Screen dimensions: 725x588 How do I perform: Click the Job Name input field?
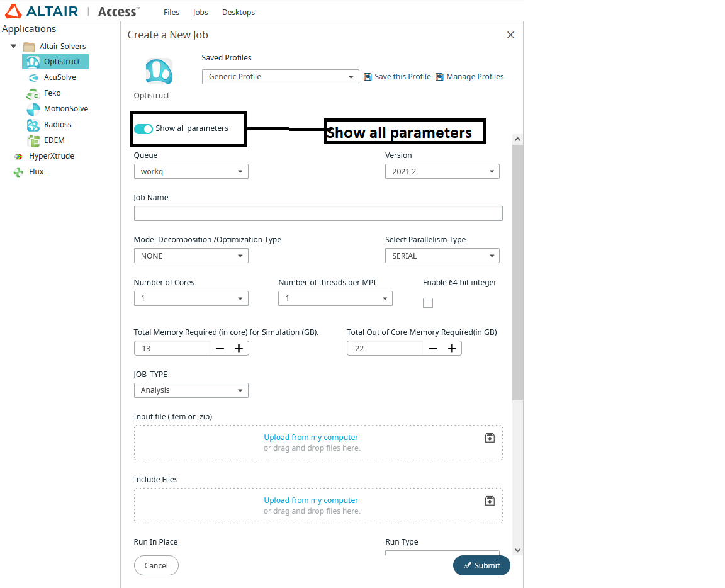point(318,213)
